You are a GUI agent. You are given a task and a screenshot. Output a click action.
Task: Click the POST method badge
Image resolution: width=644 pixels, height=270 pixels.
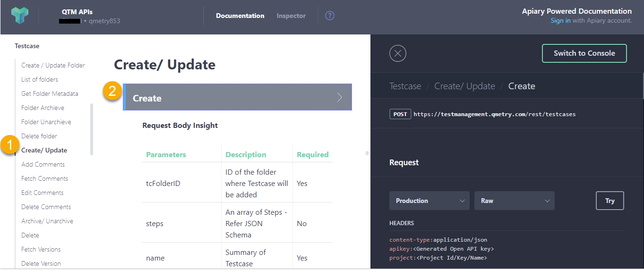(400, 114)
